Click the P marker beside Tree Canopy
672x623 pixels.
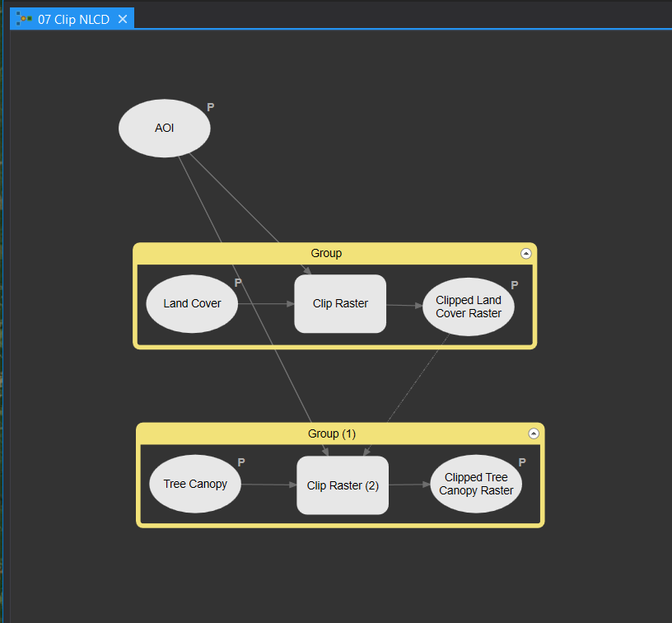click(x=241, y=462)
